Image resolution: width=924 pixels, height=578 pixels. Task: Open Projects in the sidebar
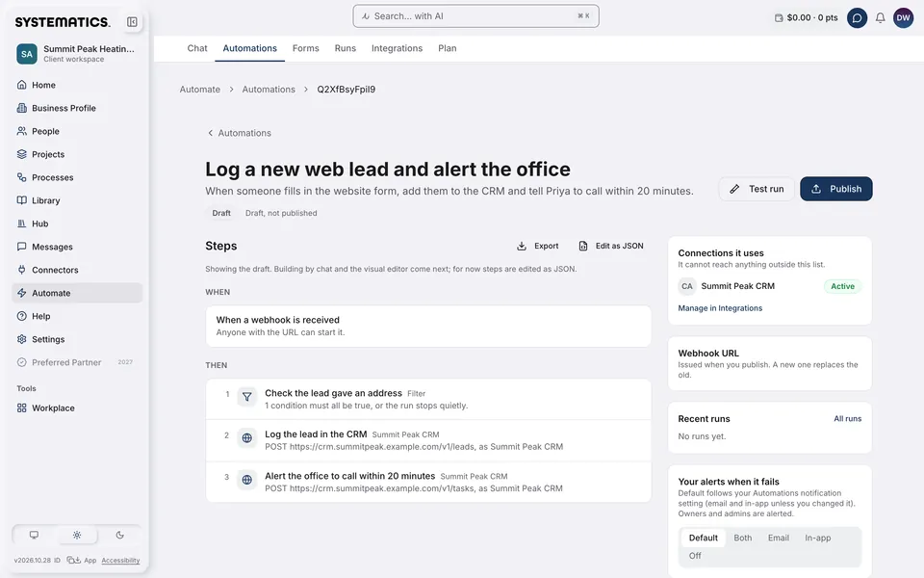coord(77,154)
